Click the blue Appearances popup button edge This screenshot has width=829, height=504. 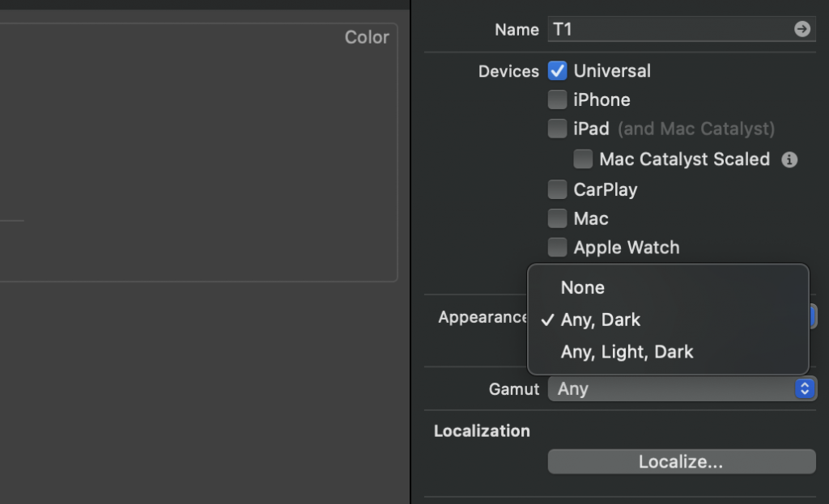click(813, 316)
